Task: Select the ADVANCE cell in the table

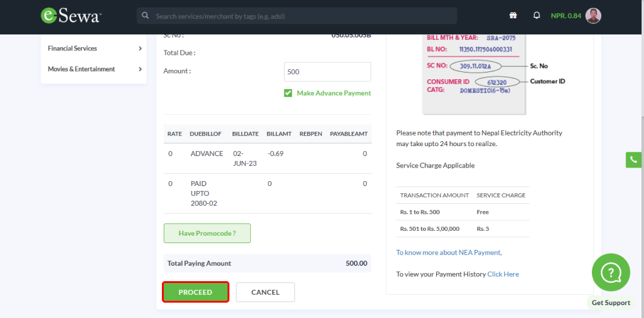Action: point(207,153)
